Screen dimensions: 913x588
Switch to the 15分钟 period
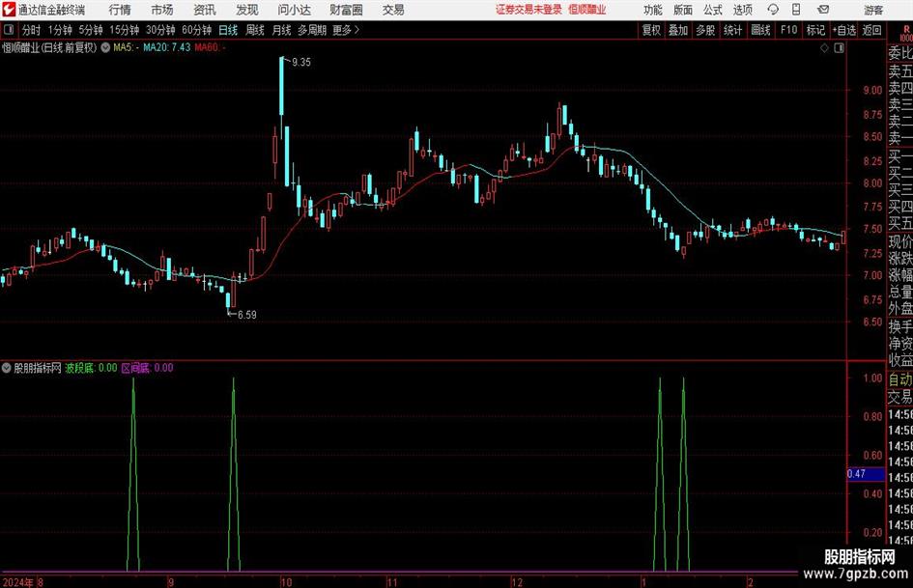click(125, 30)
